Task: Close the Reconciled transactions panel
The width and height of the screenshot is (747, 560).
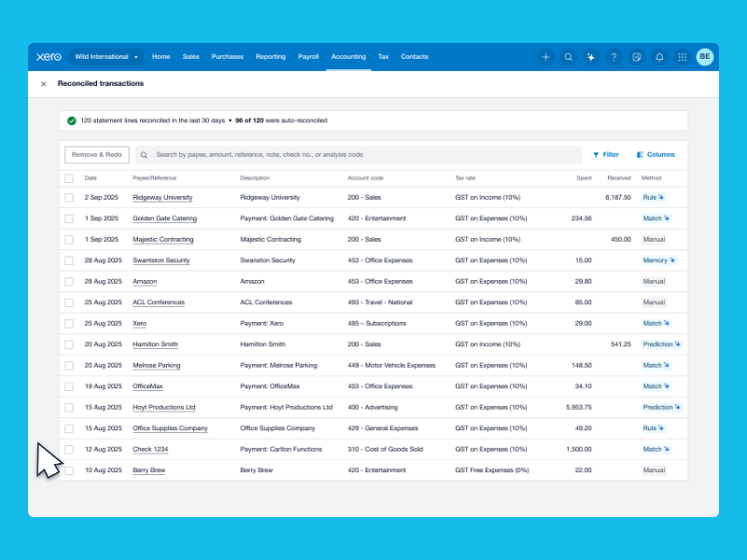Action: 43,84
